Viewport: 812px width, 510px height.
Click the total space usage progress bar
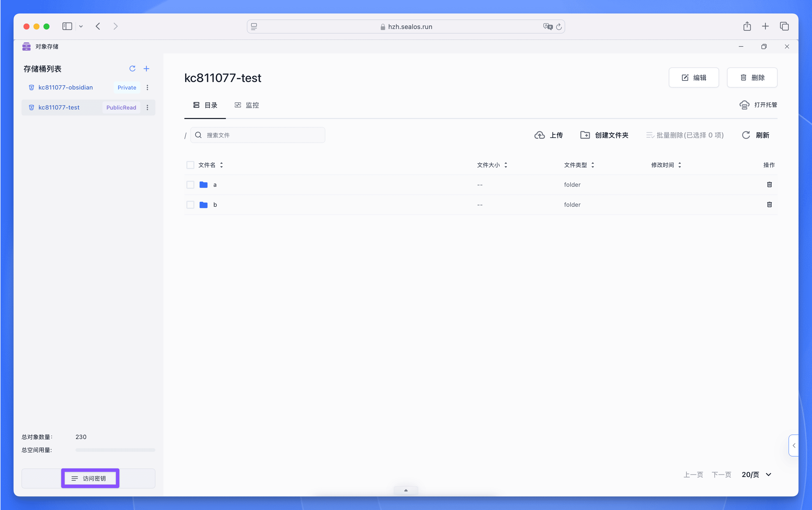click(x=115, y=450)
